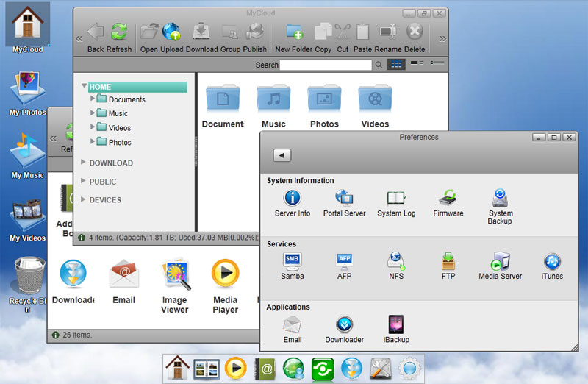The image size is (588, 384).
Task: Open the Firmware settings icon
Action: coord(448,198)
